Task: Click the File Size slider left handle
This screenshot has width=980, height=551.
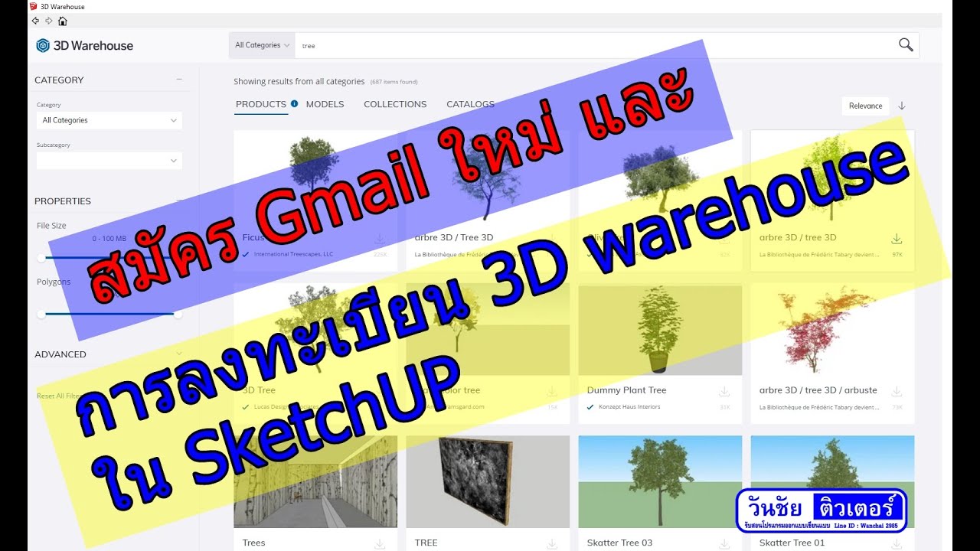Action: 41,258
